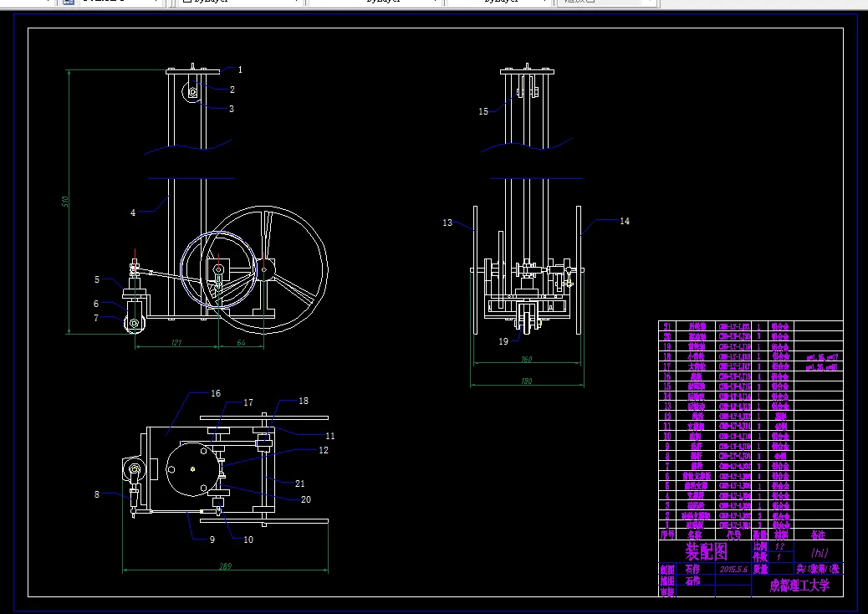Select the 名称 header in the parts list

click(695, 535)
